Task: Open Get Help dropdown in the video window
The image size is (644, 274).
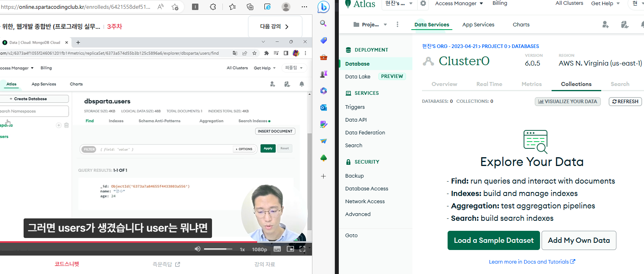Action: click(264, 68)
